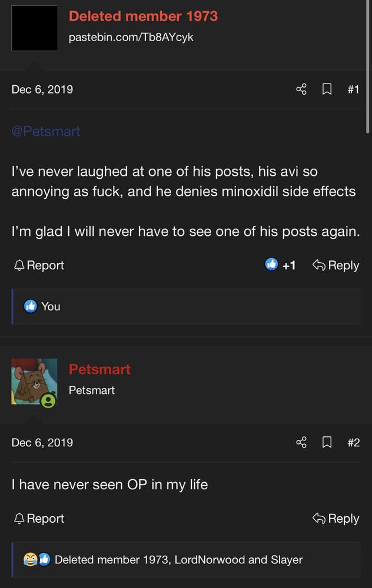This screenshot has width=372, height=588.
Task: Click the online status badge on Petsmart avatar
Action: [48, 401]
